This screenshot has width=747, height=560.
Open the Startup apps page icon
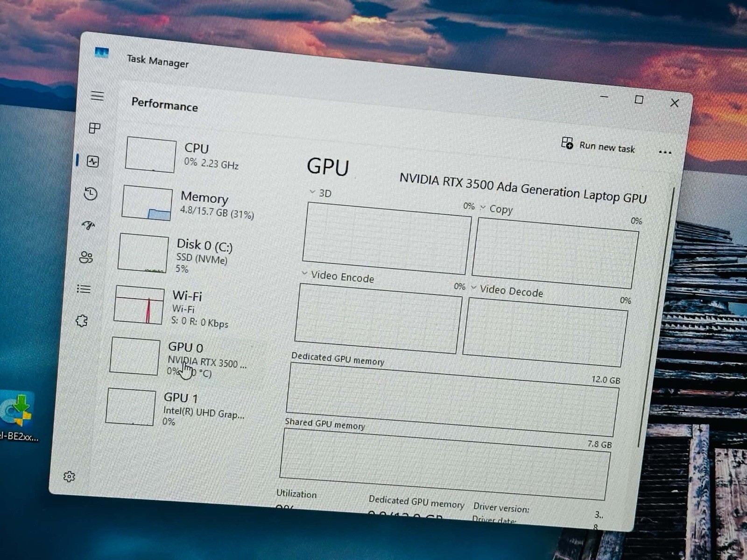pyautogui.click(x=88, y=225)
